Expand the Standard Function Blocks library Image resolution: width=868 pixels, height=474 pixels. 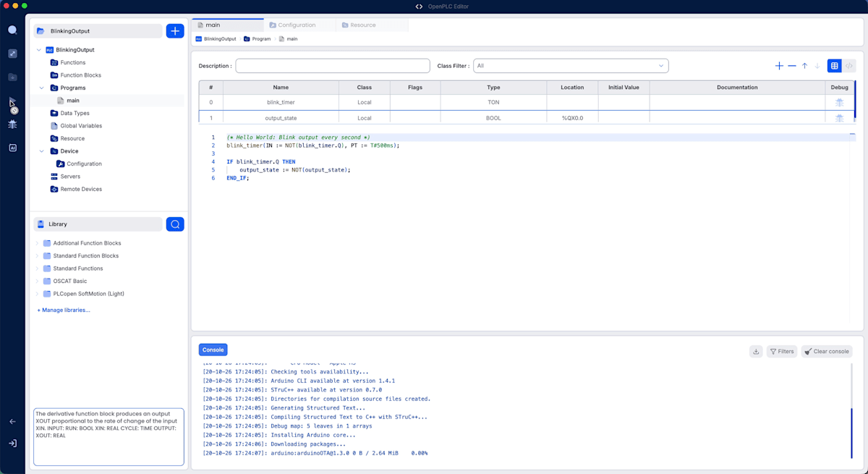pos(38,255)
